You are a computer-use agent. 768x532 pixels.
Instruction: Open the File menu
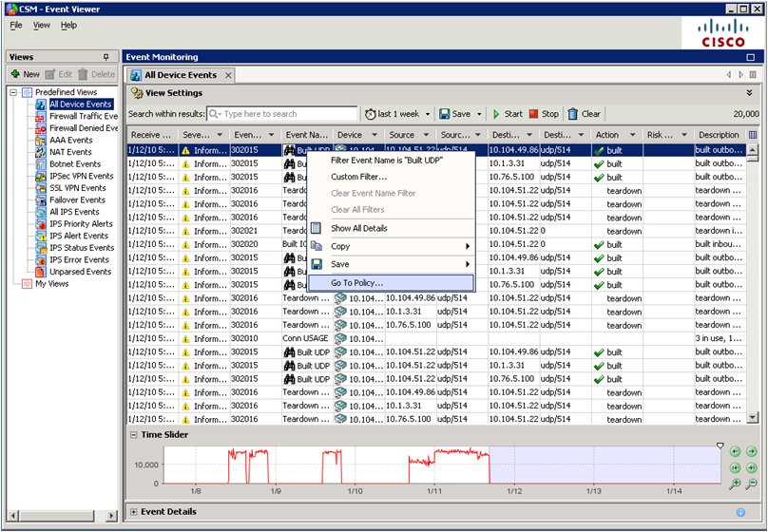tap(16, 25)
